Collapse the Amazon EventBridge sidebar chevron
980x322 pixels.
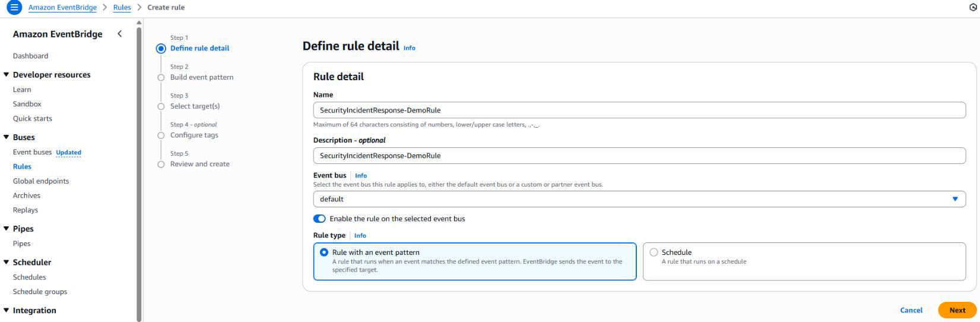[119, 34]
